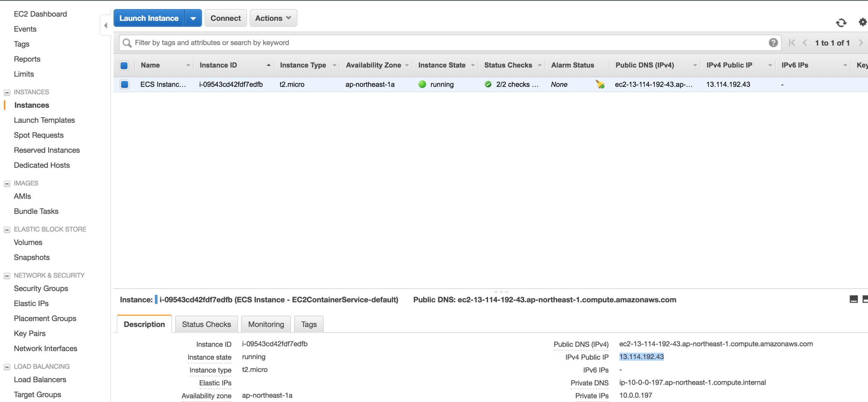The width and height of the screenshot is (868, 402).
Task: Click the search filter help question mark icon
Action: (773, 43)
